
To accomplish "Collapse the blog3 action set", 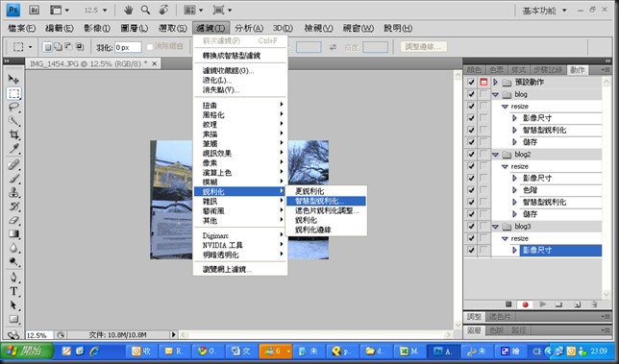I will (x=495, y=227).
